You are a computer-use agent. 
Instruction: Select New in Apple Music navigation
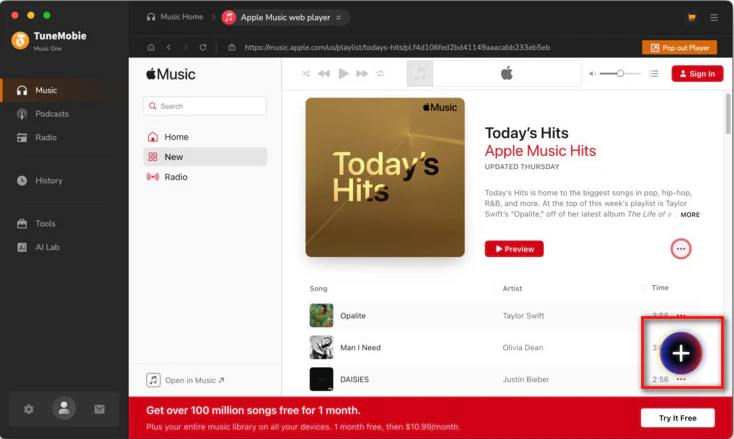(205, 157)
